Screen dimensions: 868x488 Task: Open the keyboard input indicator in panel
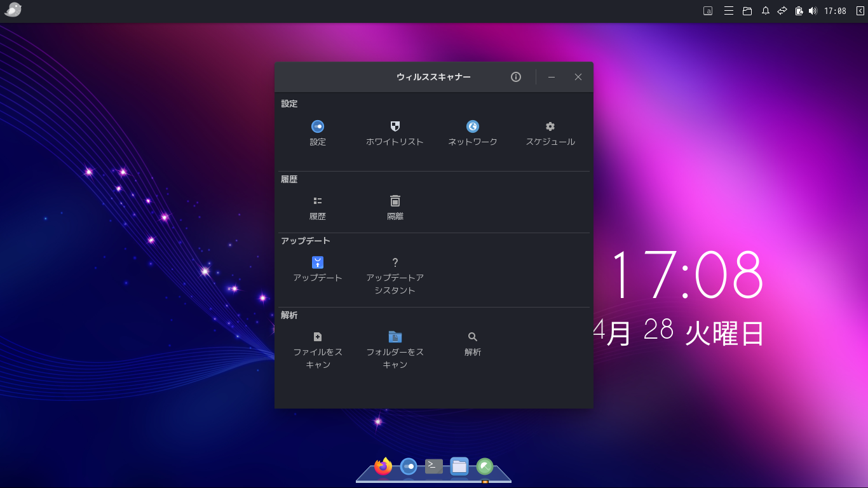click(x=708, y=11)
